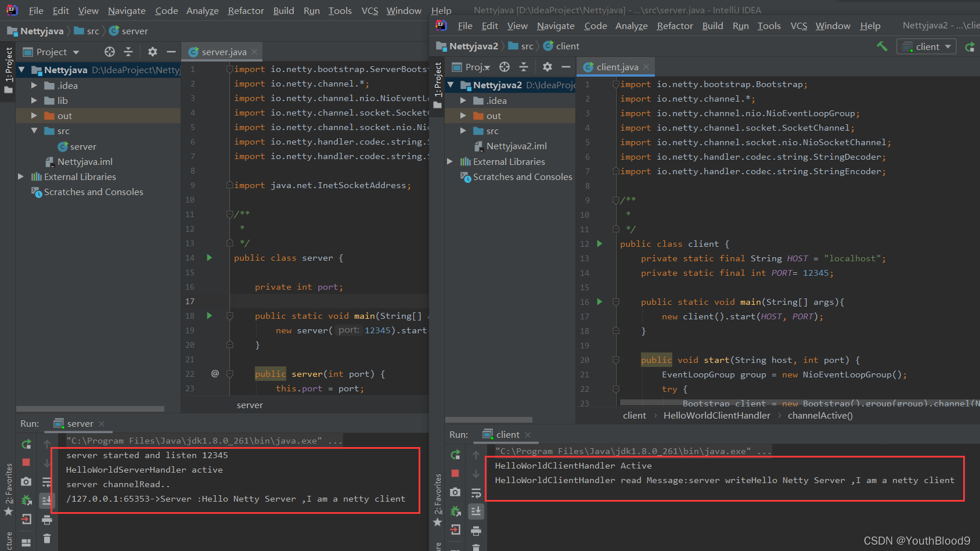This screenshot has width=980, height=551.
Task: Open the client run configuration dropdown
Action: 927,46
